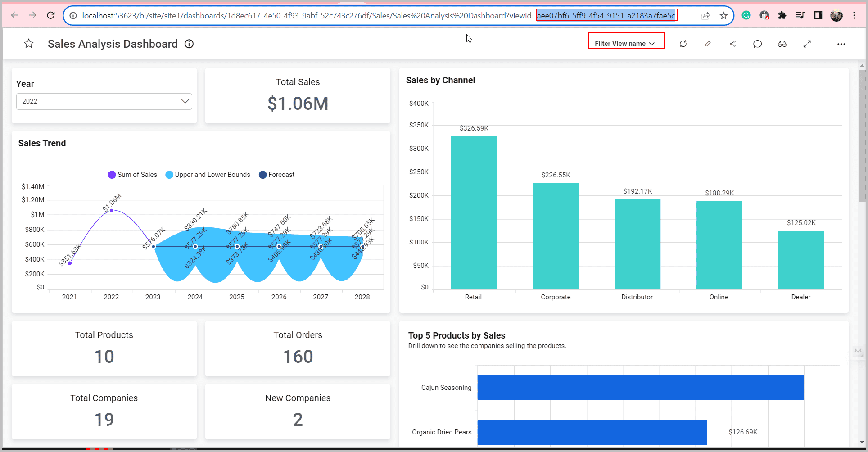This screenshot has height=452, width=868.
Task: Click the browser address bar URL
Action: pyautogui.click(x=306, y=16)
